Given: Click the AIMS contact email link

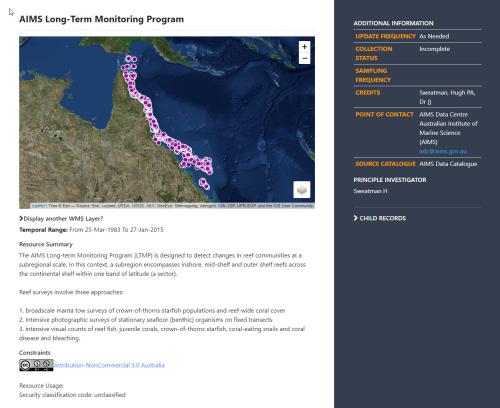Looking at the screenshot, I should point(443,151).
